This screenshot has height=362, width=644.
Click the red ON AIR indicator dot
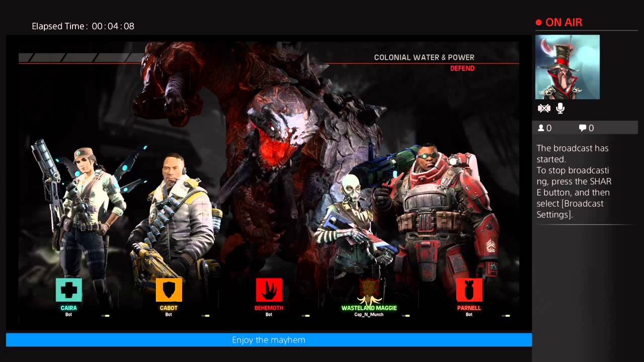coord(538,23)
